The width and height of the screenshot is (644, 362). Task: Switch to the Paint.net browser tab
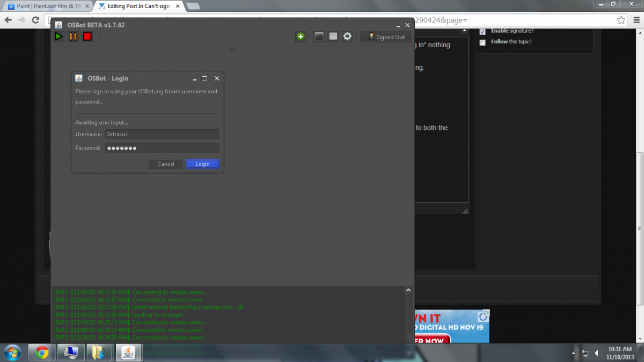(48, 6)
